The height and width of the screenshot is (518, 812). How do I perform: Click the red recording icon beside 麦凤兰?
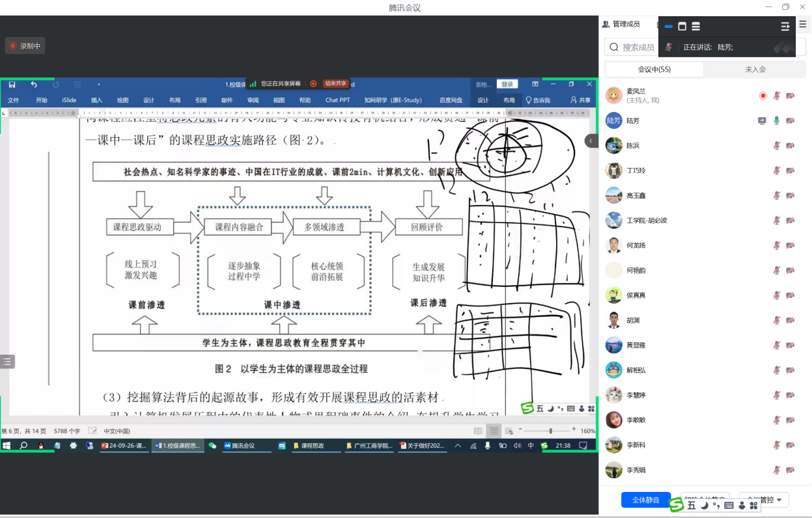(763, 96)
